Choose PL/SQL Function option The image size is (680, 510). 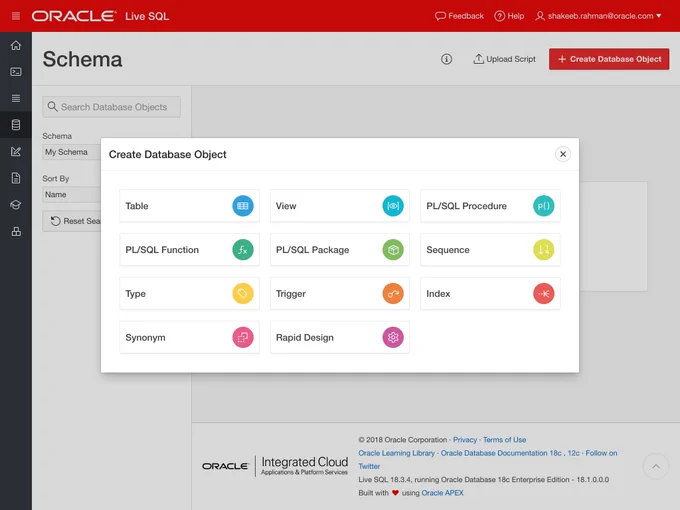190,250
